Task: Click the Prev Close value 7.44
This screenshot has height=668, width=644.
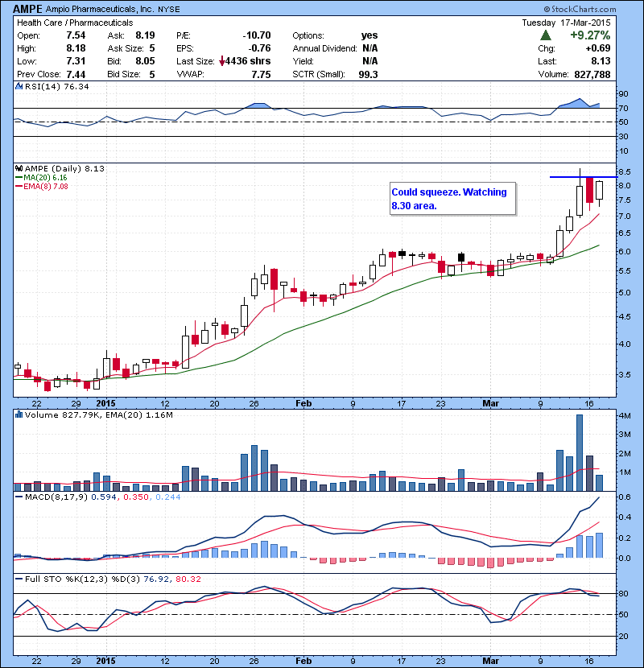Action: point(76,75)
